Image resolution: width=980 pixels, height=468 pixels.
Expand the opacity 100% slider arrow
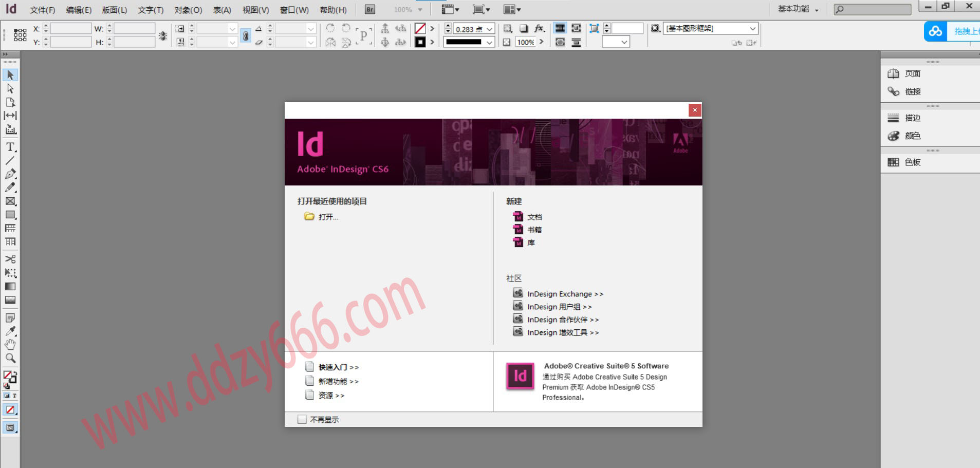(541, 42)
